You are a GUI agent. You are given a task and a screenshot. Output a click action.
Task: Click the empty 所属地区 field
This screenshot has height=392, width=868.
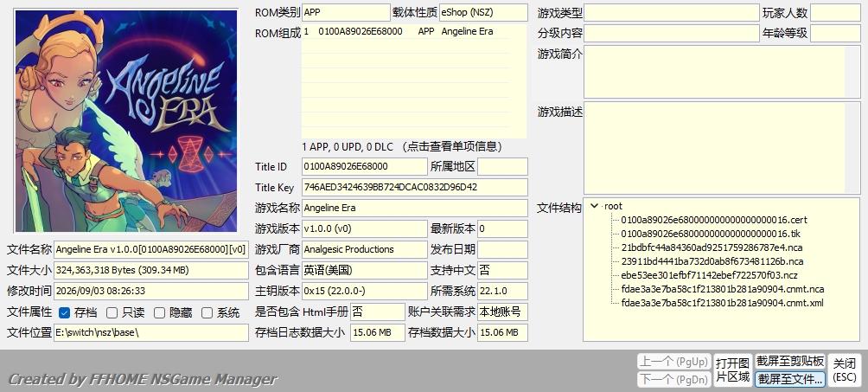502,166
